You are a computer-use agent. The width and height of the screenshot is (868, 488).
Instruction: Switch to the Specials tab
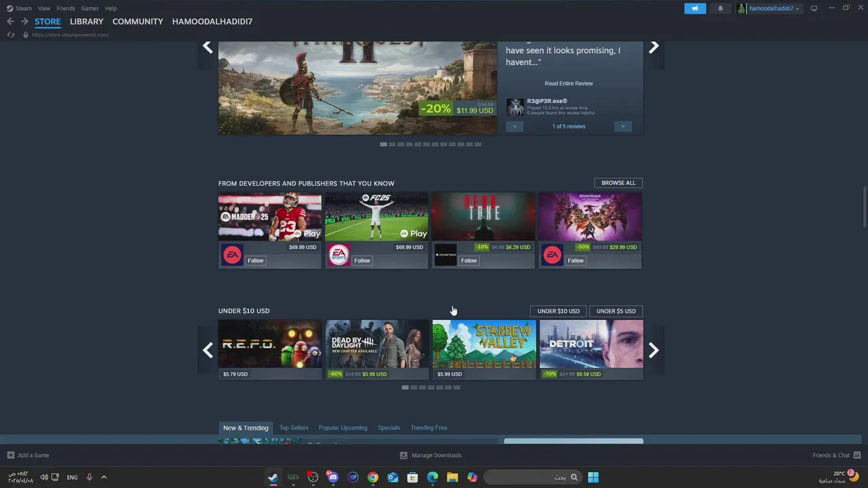389,428
